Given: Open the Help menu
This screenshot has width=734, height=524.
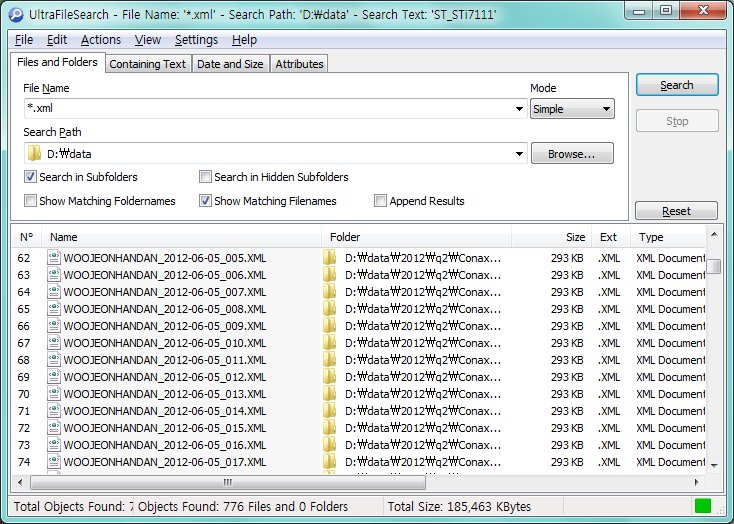Looking at the screenshot, I should click(x=244, y=40).
